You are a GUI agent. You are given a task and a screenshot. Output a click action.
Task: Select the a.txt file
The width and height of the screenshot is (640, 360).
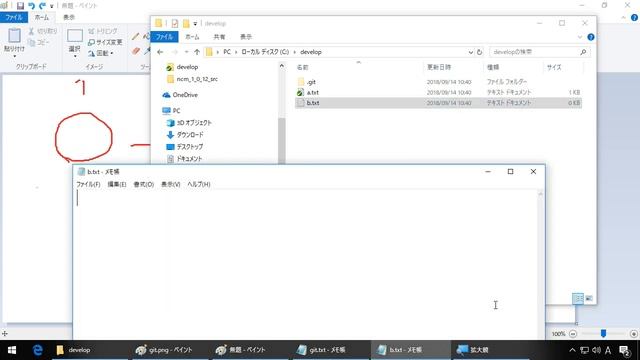(313, 93)
